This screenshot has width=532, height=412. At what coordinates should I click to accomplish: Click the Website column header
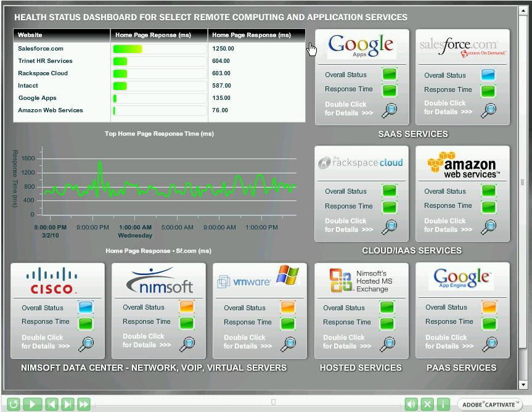[62, 35]
